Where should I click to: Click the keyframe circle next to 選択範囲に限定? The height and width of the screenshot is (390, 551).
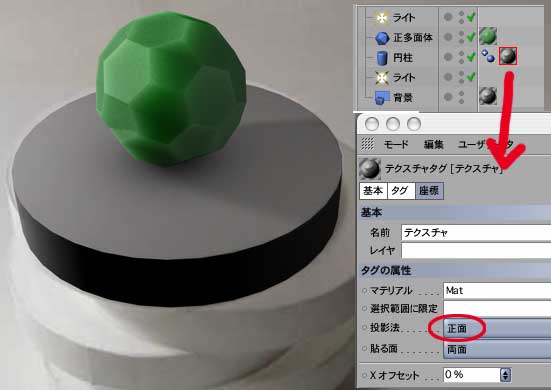364,308
